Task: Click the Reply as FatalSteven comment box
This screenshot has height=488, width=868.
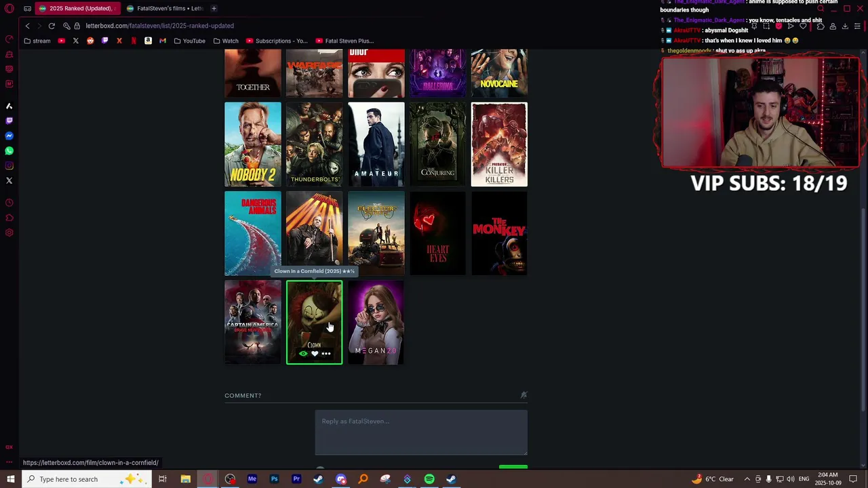Action: tap(421, 432)
